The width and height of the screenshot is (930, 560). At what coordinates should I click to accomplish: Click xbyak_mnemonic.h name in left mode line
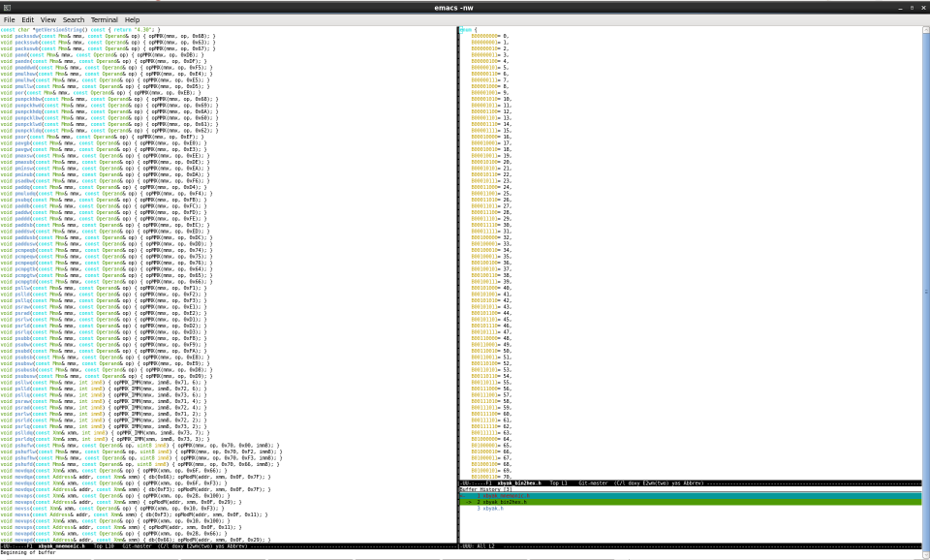pos(62,546)
